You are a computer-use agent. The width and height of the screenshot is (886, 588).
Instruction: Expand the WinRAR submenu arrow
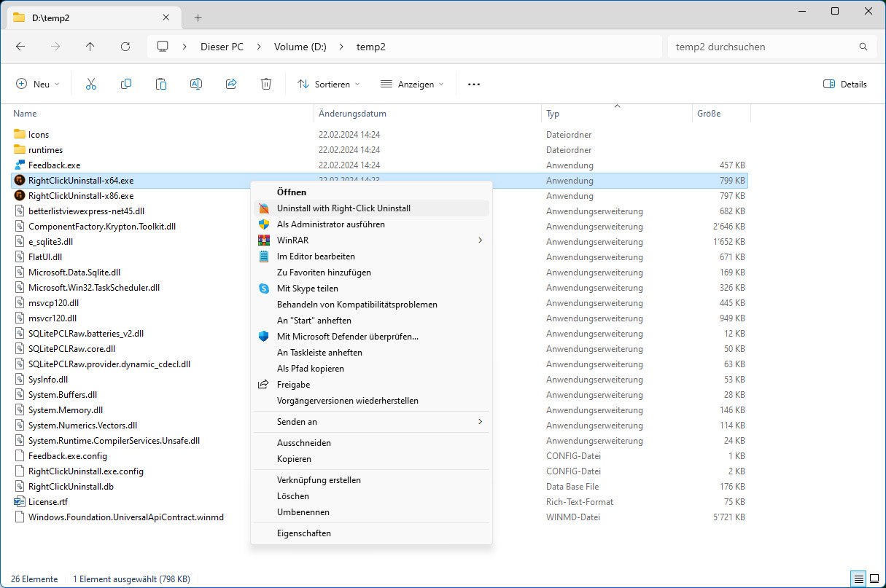pyautogui.click(x=480, y=240)
